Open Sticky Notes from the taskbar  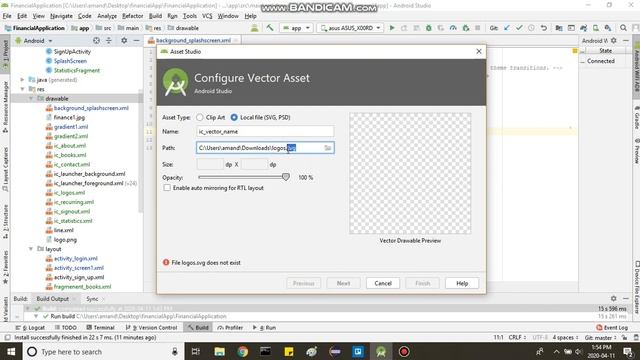(289, 351)
